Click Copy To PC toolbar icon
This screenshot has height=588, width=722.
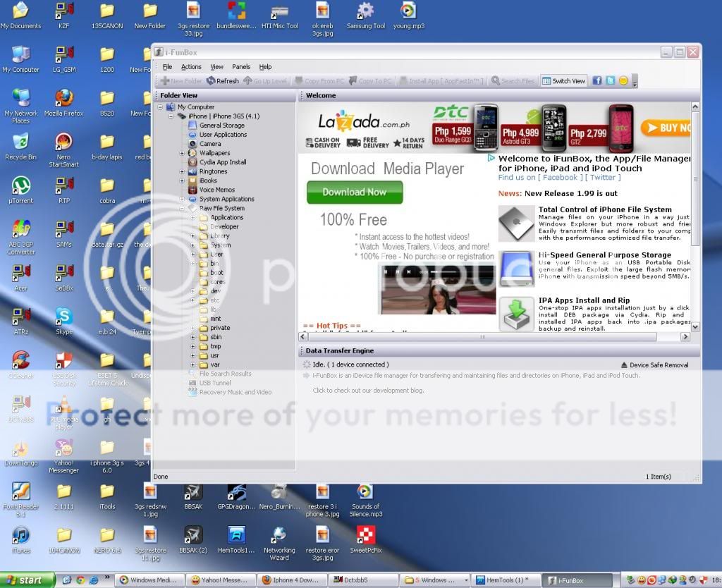[x=370, y=81]
